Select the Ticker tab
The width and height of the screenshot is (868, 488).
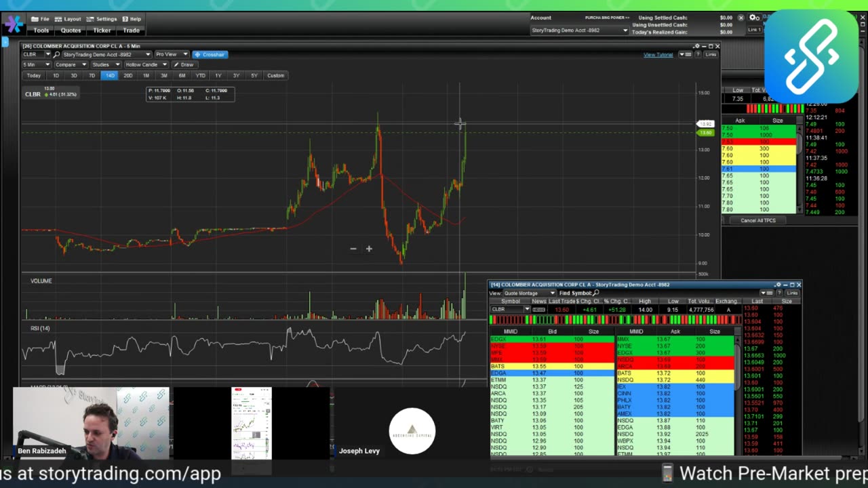[102, 30]
